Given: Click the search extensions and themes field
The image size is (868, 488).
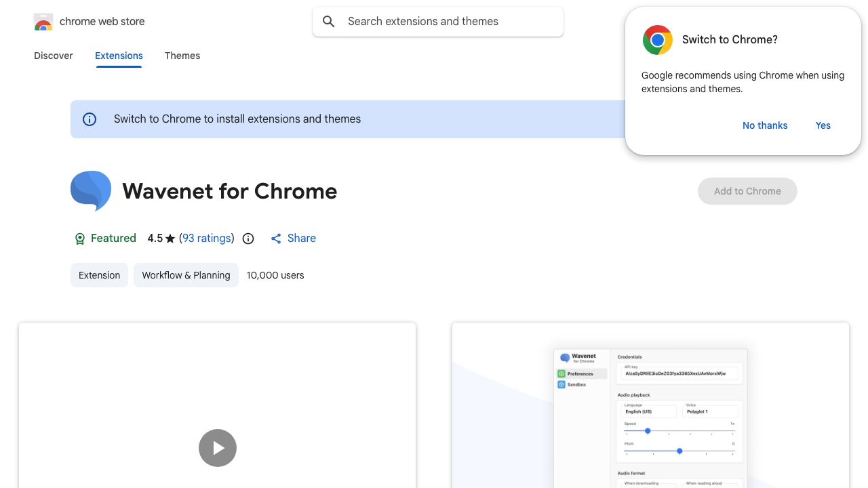Looking at the screenshot, I should [x=438, y=22].
